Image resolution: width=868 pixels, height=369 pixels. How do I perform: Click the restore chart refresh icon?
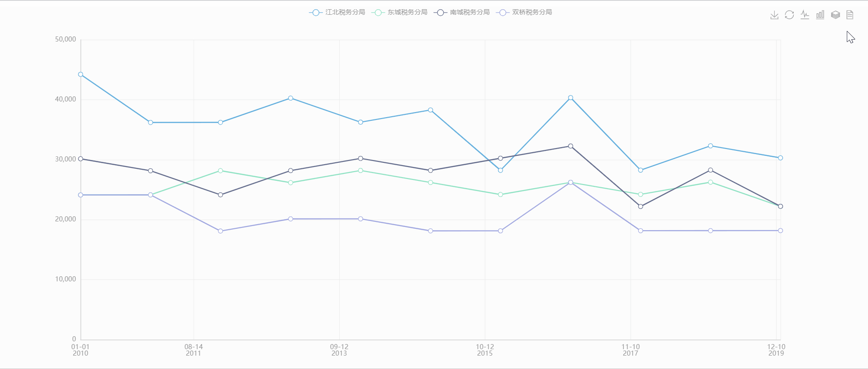tap(790, 15)
